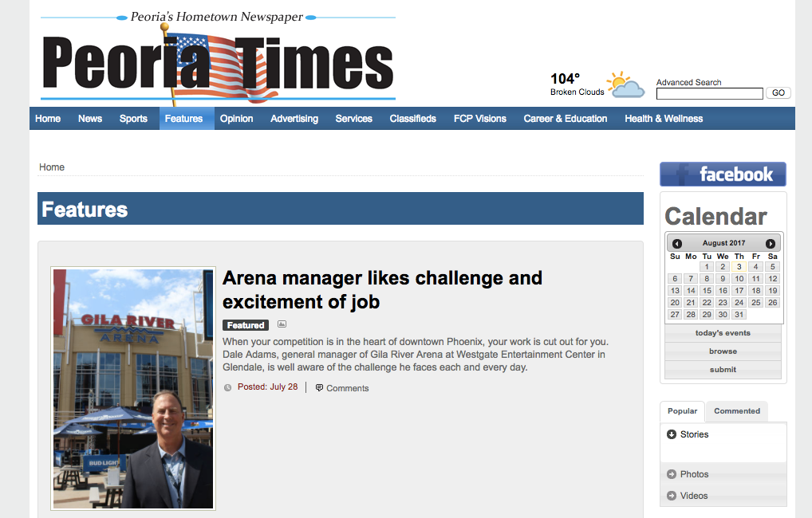Viewport: 812px width, 518px height.
Task: Select August 31 in the calendar
Action: [x=739, y=315]
